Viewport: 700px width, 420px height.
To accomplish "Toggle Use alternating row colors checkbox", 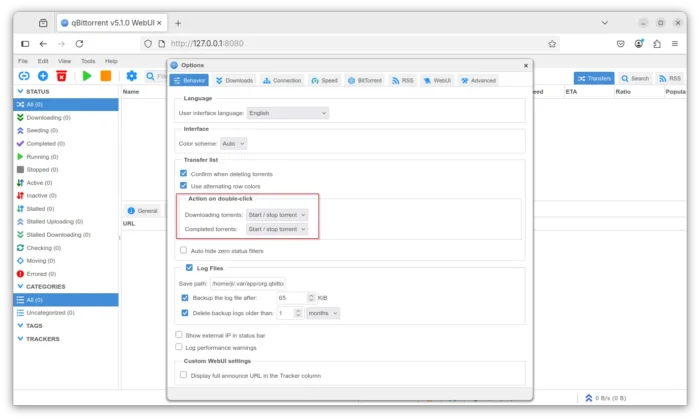I will 183,185.
